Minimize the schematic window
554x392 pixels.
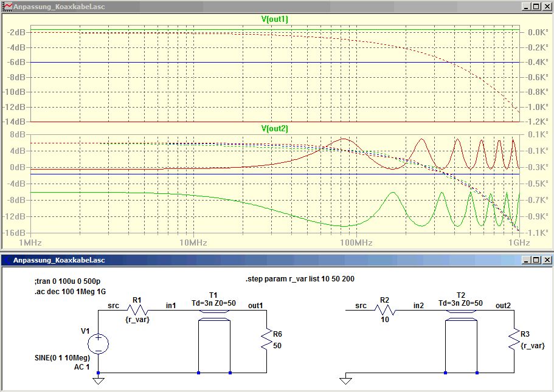click(527, 260)
